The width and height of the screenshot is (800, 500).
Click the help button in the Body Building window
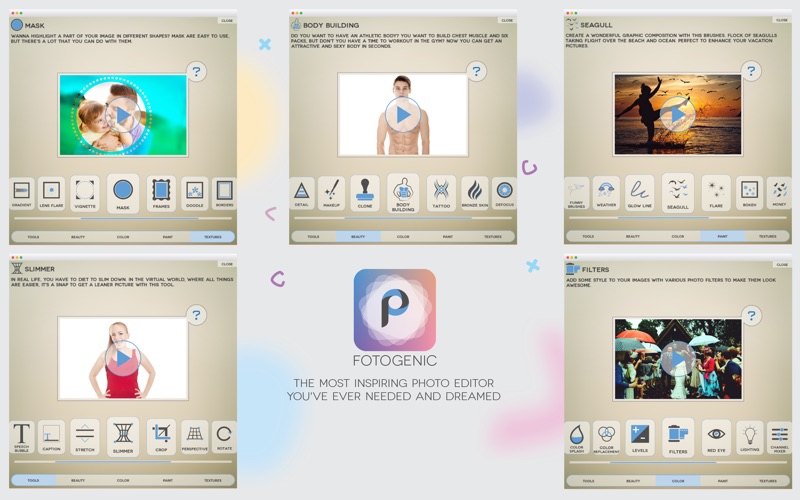(476, 71)
